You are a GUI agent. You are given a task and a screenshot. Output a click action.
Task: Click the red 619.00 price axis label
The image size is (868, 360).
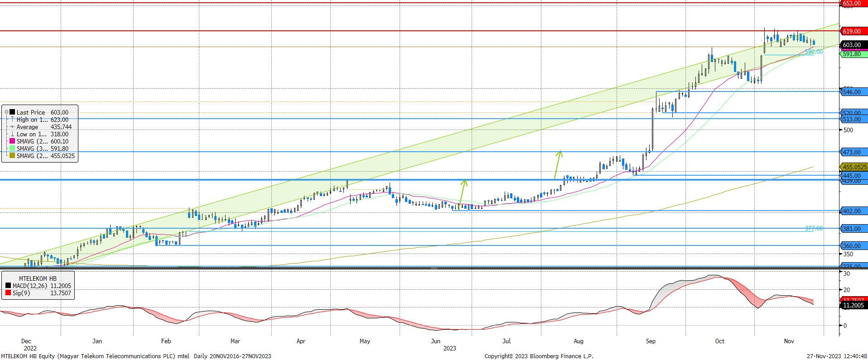point(854,31)
